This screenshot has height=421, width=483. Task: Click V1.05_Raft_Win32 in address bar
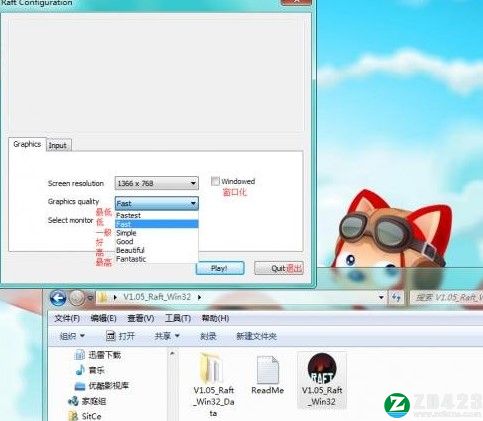[157, 297]
